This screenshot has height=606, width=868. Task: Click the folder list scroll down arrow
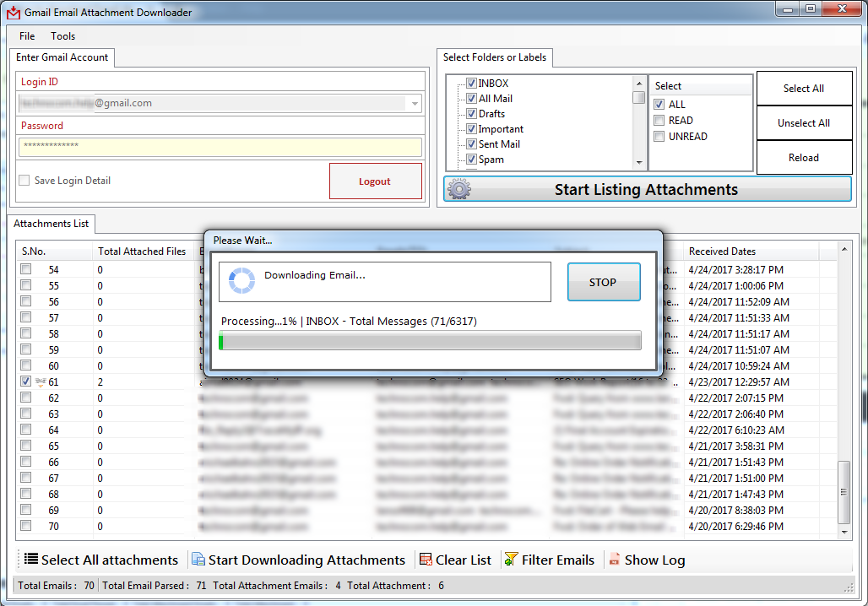point(639,163)
